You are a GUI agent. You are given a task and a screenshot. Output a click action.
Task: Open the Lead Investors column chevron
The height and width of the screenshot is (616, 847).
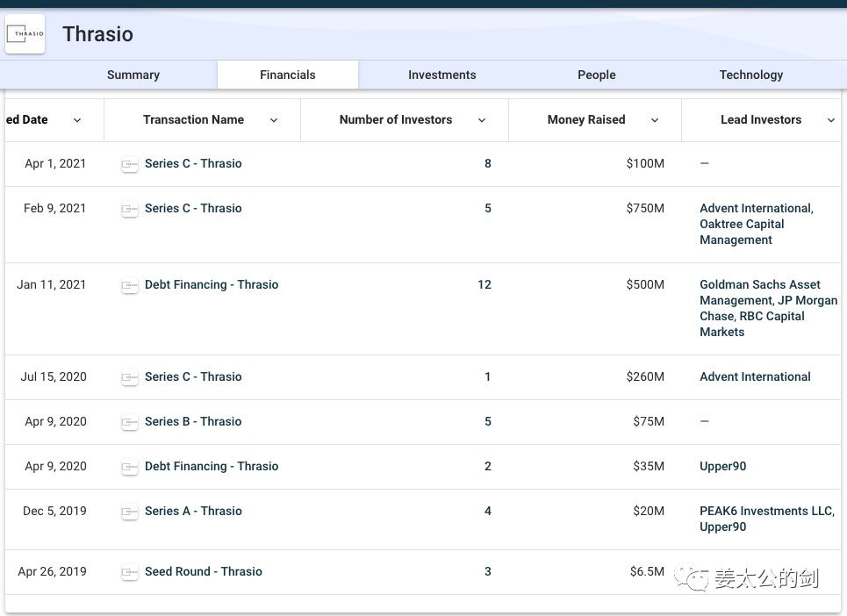click(831, 120)
